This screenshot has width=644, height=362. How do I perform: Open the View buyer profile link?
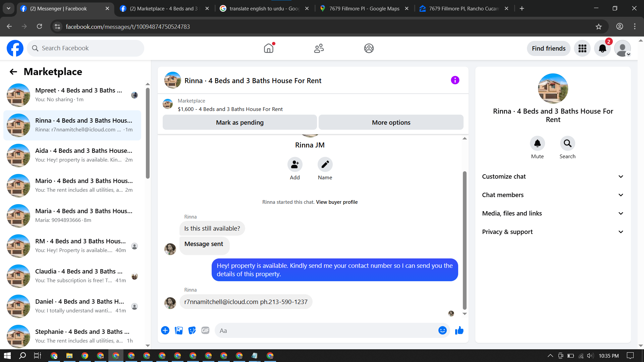[x=337, y=202]
